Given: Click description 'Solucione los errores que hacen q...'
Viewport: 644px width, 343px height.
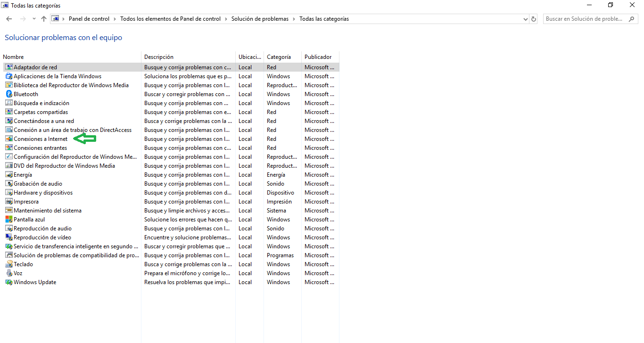Looking at the screenshot, I should (188, 220).
